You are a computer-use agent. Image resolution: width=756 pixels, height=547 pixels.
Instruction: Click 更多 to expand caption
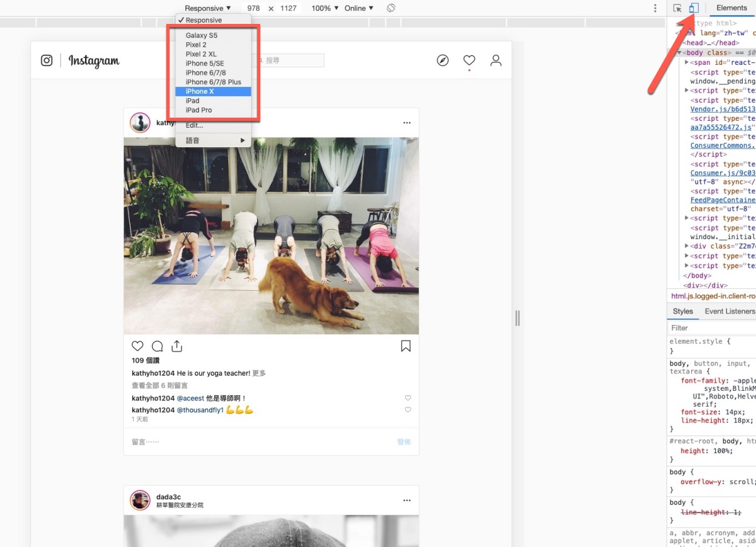(259, 373)
